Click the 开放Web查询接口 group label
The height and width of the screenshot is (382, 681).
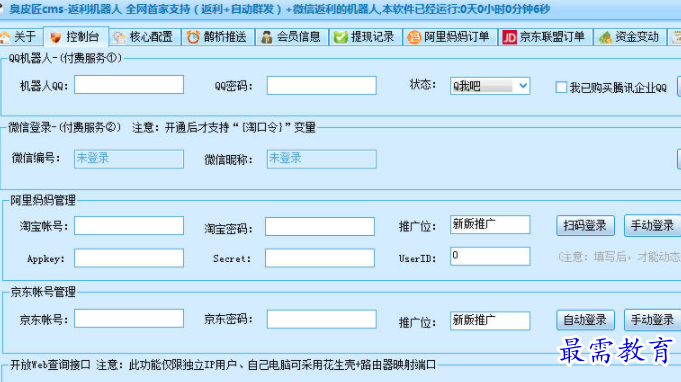click(50, 365)
